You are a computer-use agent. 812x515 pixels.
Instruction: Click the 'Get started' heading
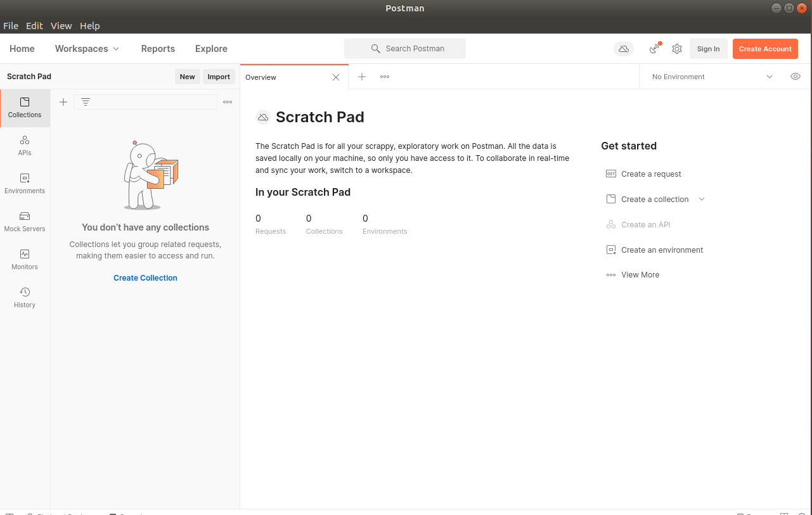pos(629,146)
